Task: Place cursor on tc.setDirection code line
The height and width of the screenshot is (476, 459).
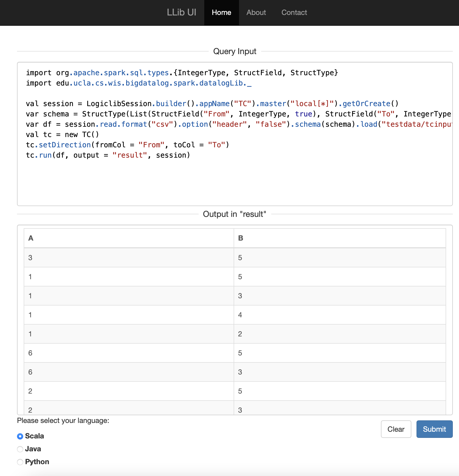Action: coord(127,145)
